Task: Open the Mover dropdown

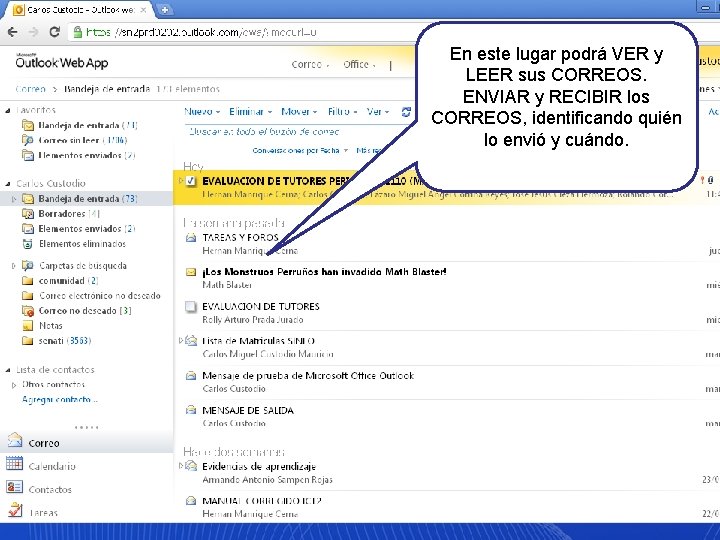Action: [x=299, y=112]
